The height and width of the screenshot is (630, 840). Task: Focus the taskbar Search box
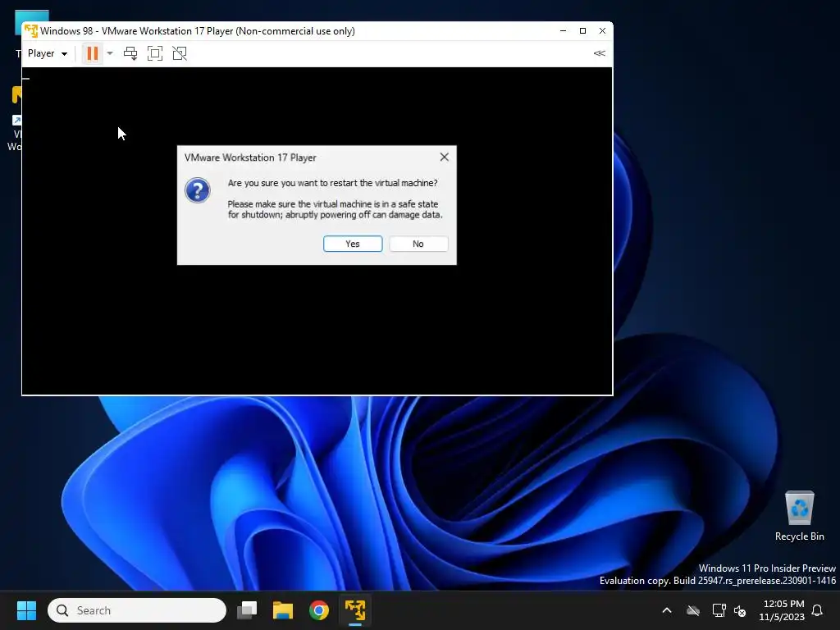(137, 610)
